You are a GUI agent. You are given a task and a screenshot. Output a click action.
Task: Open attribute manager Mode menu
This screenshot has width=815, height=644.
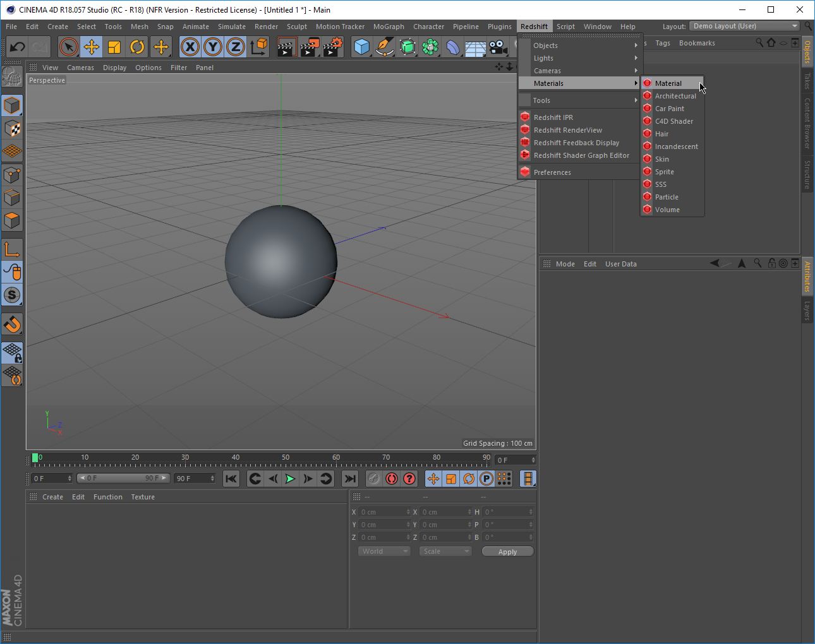pos(565,264)
